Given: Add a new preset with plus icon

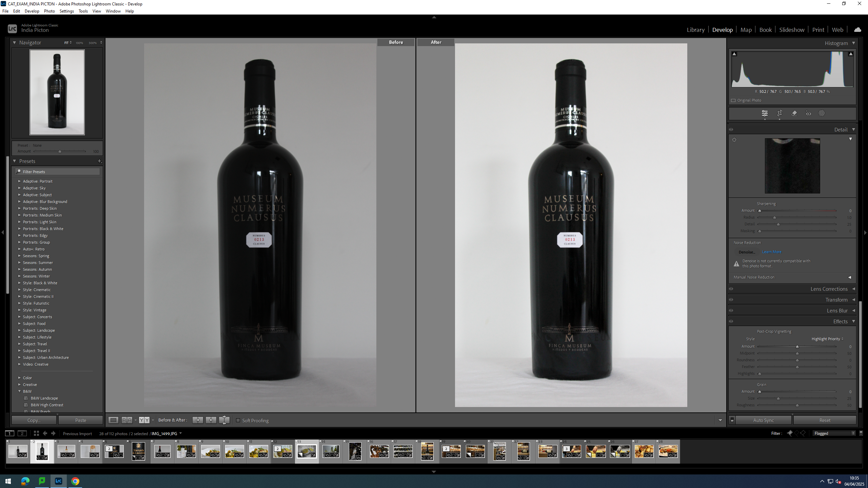Looking at the screenshot, I should point(99,161).
